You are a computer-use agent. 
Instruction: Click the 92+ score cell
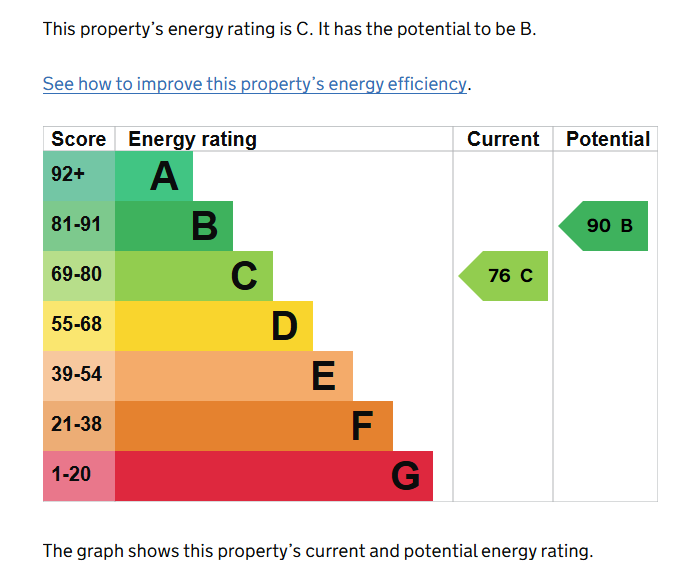click(79, 177)
